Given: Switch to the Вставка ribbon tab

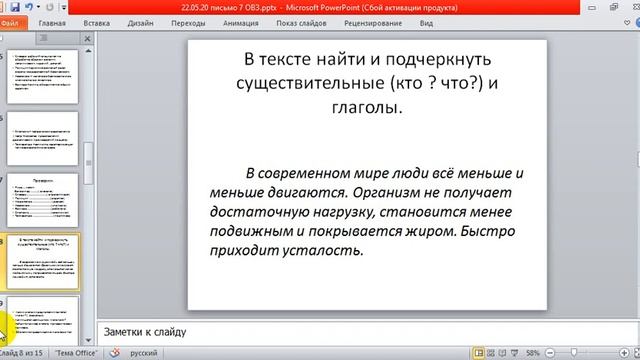Looking at the screenshot, I should click(x=96, y=23).
